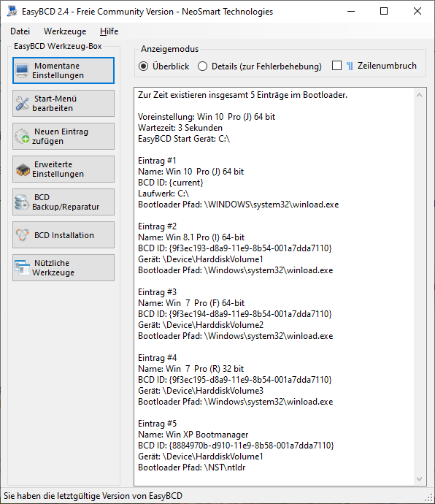Image resolution: width=435 pixels, height=504 pixels.
Task: Select the Überblick radio button
Action: pyautogui.click(x=143, y=66)
